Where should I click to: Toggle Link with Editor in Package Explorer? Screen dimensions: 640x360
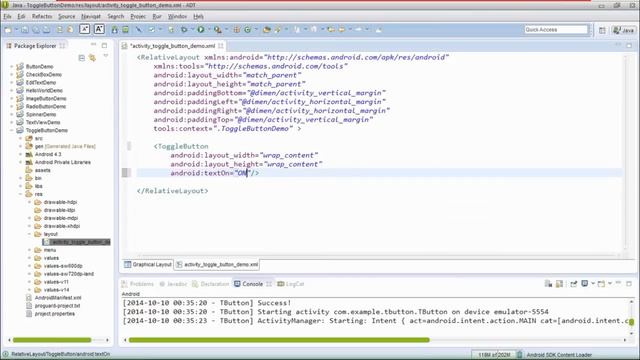click(93, 58)
